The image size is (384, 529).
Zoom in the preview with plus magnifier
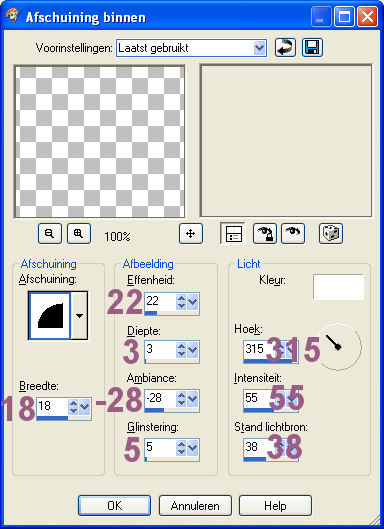click(79, 233)
